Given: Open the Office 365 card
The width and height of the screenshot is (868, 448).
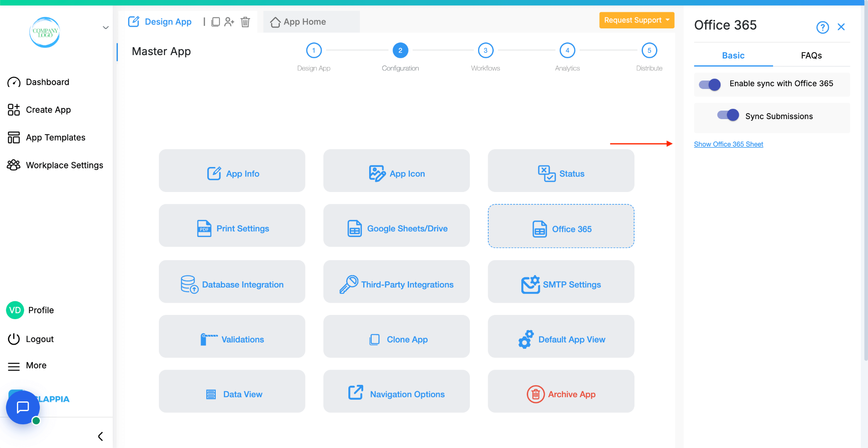Looking at the screenshot, I should click(561, 226).
